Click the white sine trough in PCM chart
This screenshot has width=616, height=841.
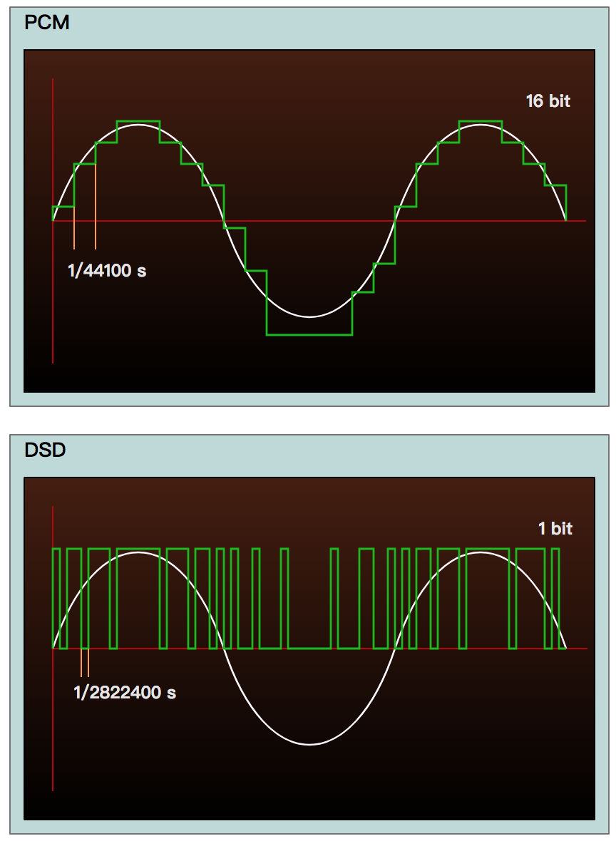pyautogui.click(x=309, y=316)
